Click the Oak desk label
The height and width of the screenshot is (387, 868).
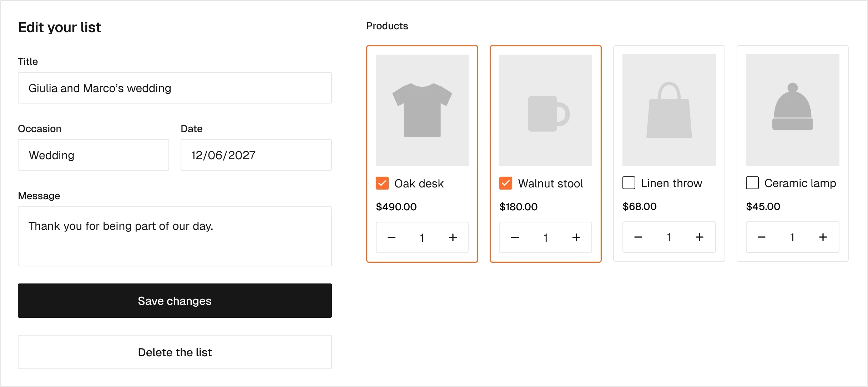pyautogui.click(x=419, y=184)
